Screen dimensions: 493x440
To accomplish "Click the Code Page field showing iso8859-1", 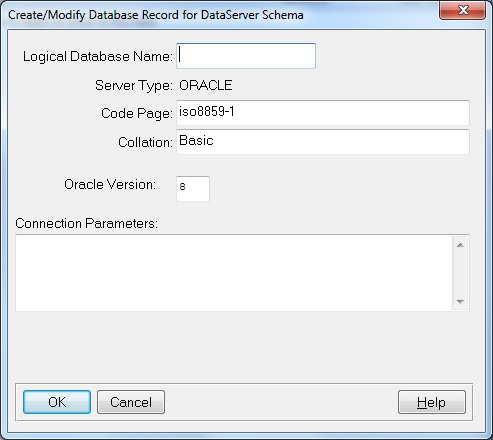I will [323, 113].
